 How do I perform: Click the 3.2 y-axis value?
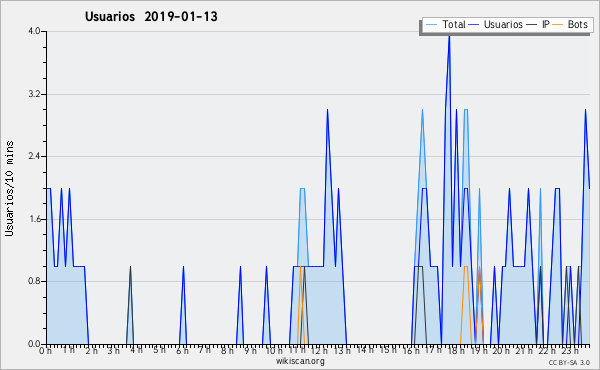coord(34,94)
